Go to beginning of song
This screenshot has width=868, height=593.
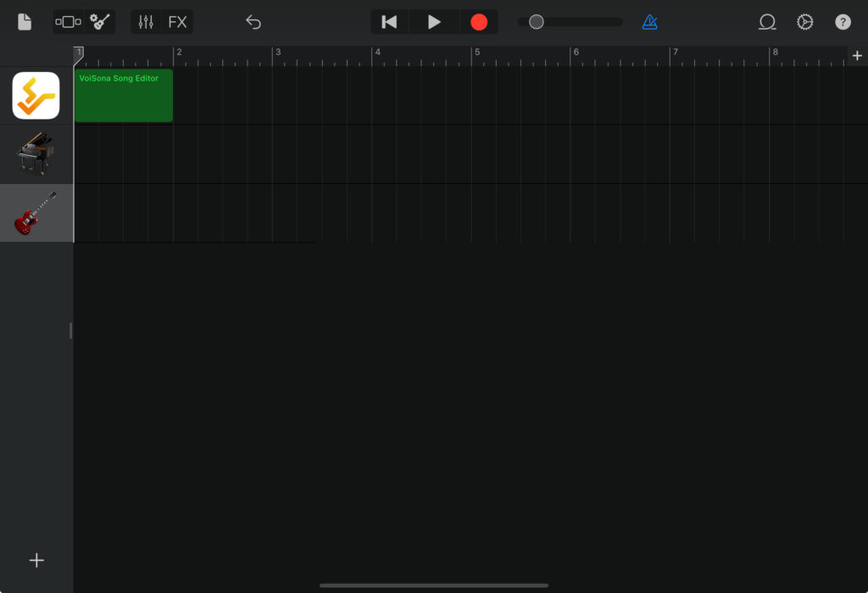[x=389, y=22]
